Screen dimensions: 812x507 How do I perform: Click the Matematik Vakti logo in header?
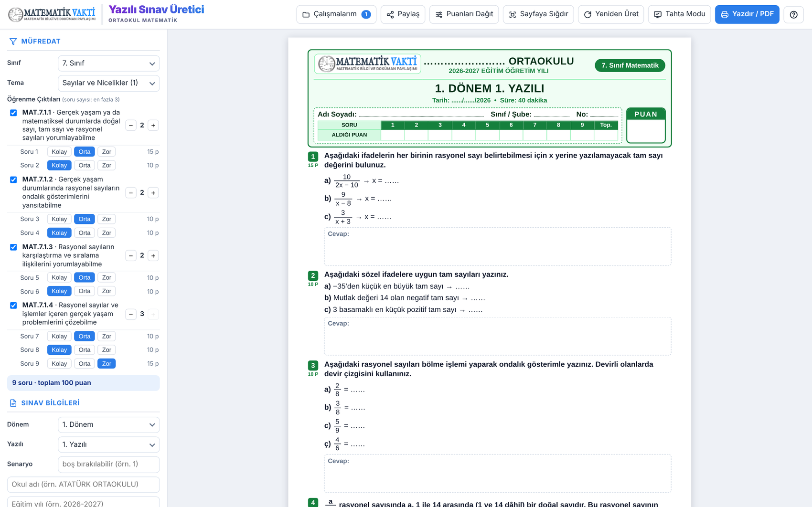tap(52, 14)
